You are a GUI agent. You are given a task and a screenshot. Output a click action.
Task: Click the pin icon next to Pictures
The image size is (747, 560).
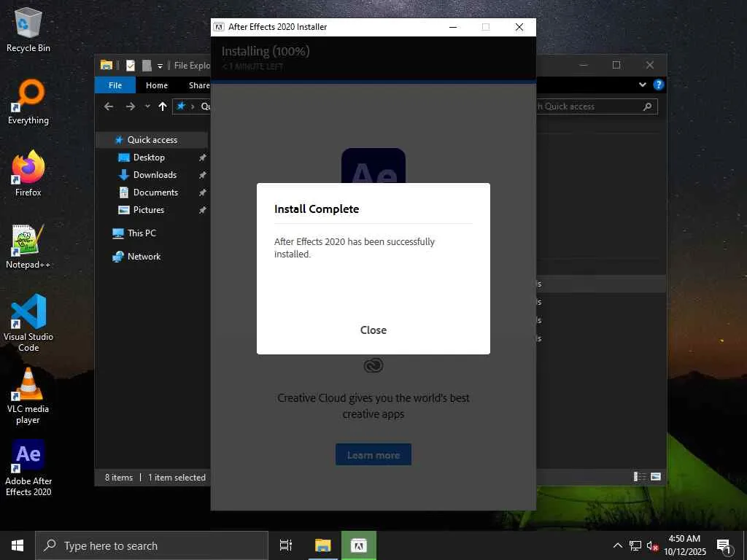[x=203, y=210]
